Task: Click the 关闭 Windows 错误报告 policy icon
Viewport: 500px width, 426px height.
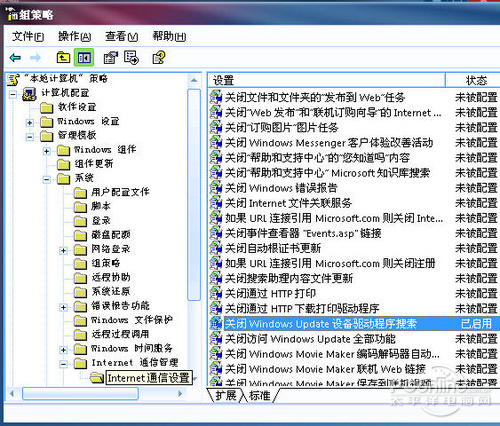Action: tap(216, 188)
